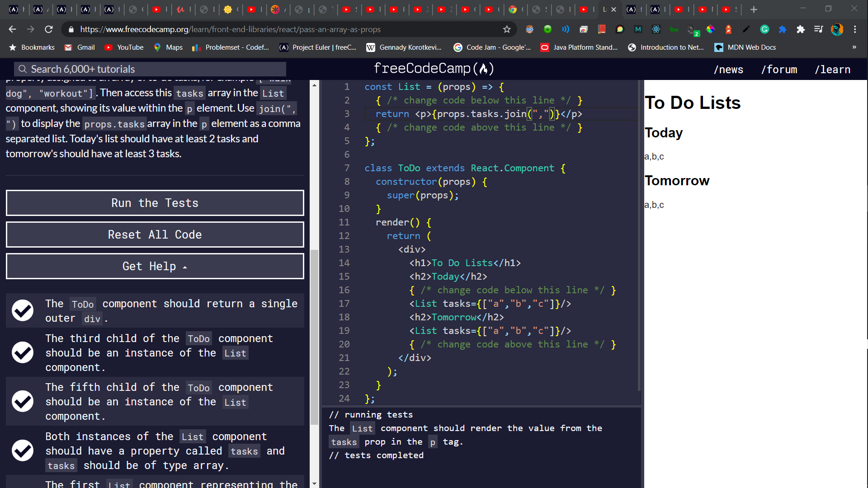Image resolution: width=868 pixels, height=488 pixels.
Task: Open the media playlist control icon
Action: (818, 29)
